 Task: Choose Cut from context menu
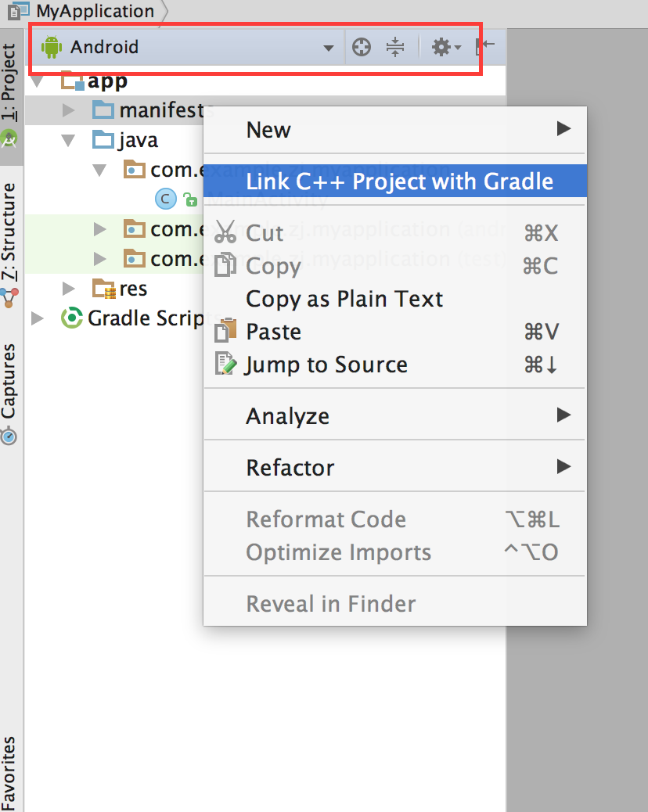tap(394, 232)
